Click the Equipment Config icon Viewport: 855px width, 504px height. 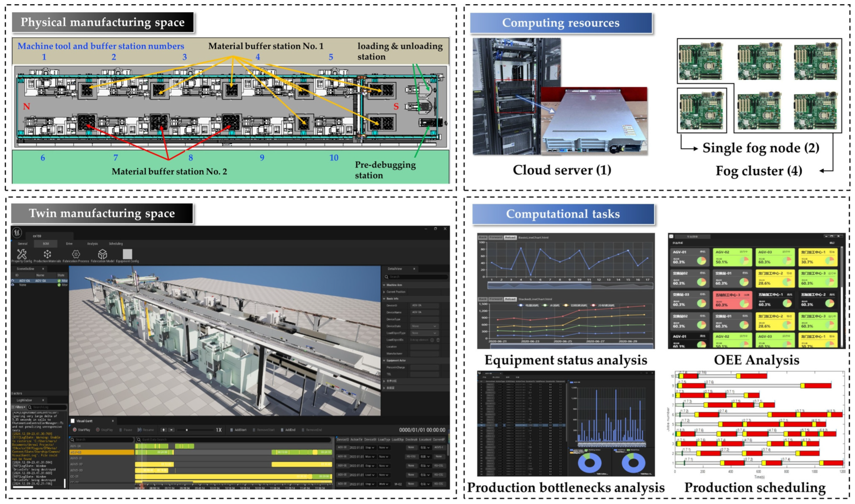pos(127,255)
